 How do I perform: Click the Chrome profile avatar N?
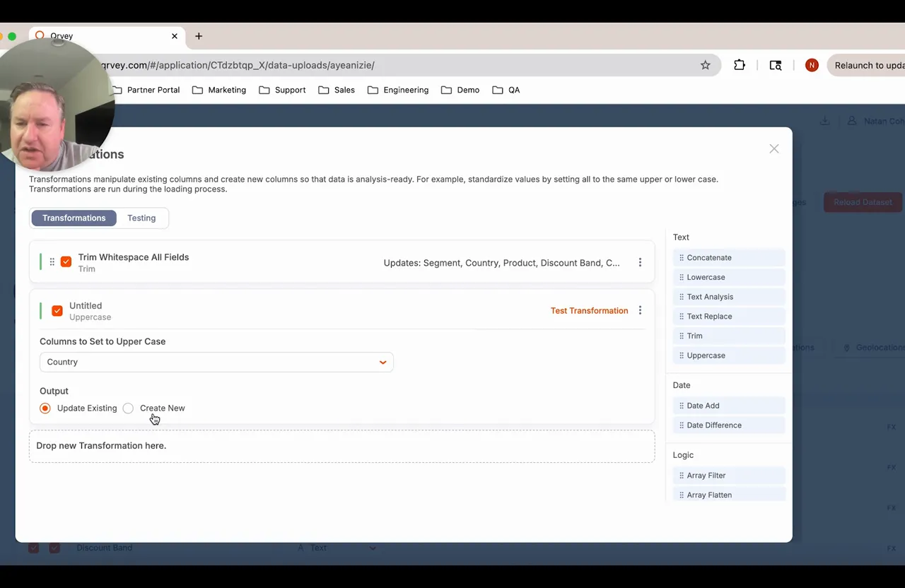[x=812, y=65]
